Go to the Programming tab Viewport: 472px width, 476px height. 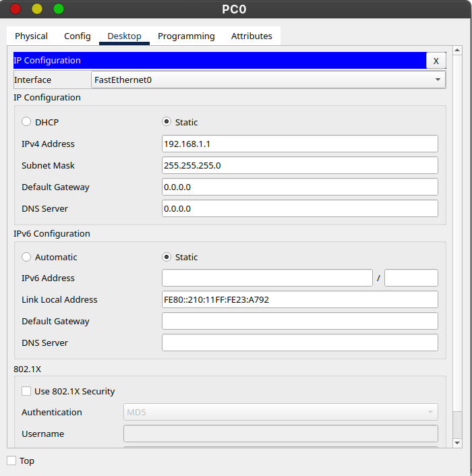tap(186, 36)
